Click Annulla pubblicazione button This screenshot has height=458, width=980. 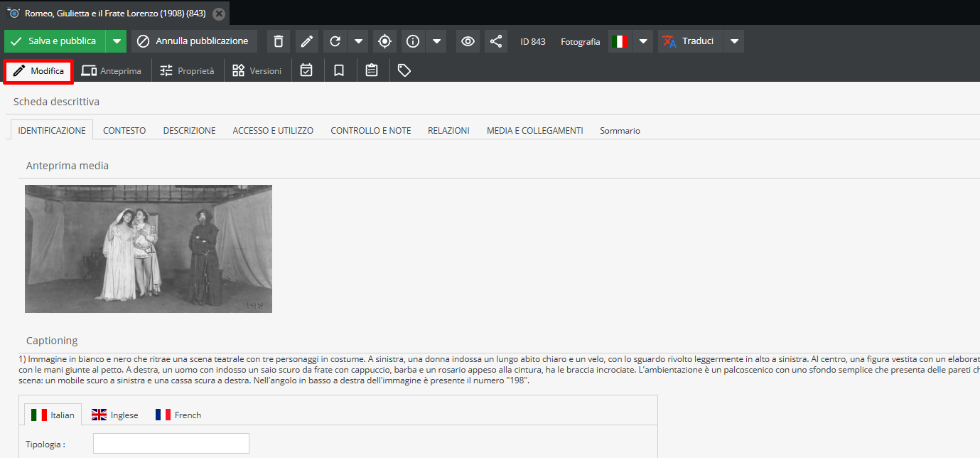coord(194,41)
